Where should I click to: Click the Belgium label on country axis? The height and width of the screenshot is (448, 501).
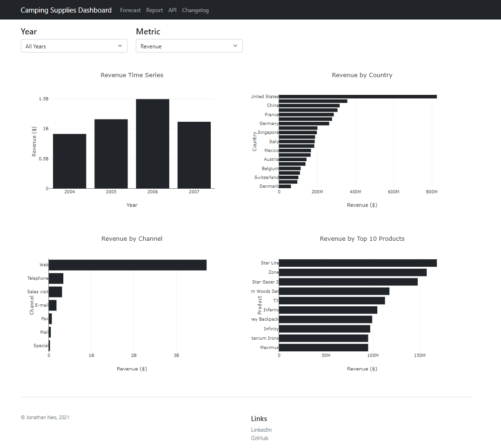click(270, 168)
